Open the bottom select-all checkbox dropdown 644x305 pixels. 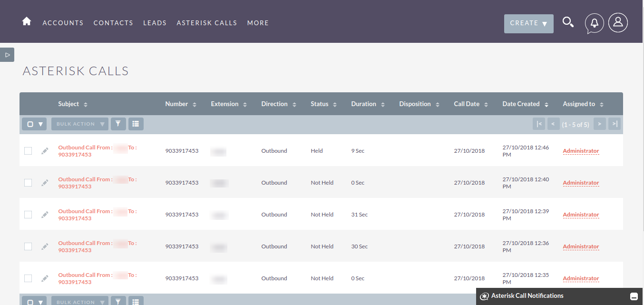tap(34, 301)
